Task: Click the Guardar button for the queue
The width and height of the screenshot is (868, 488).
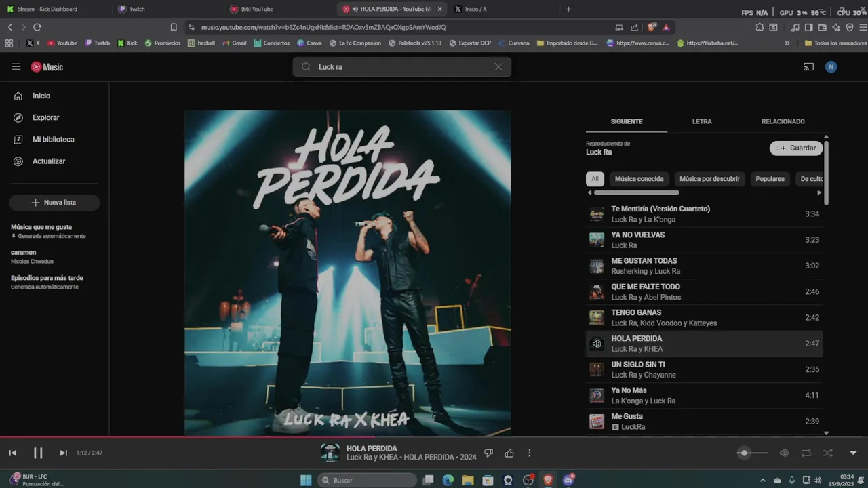Action: [796, 148]
